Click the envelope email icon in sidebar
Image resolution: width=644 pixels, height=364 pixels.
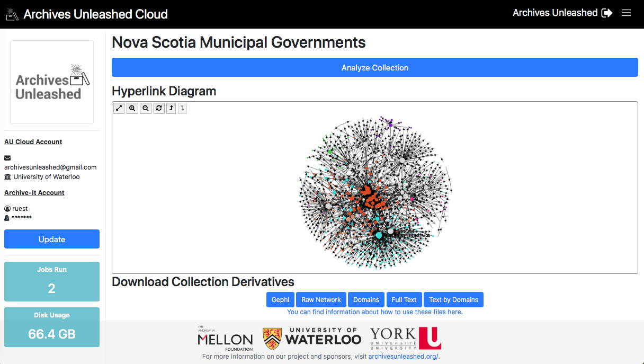pyautogui.click(x=7, y=158)
